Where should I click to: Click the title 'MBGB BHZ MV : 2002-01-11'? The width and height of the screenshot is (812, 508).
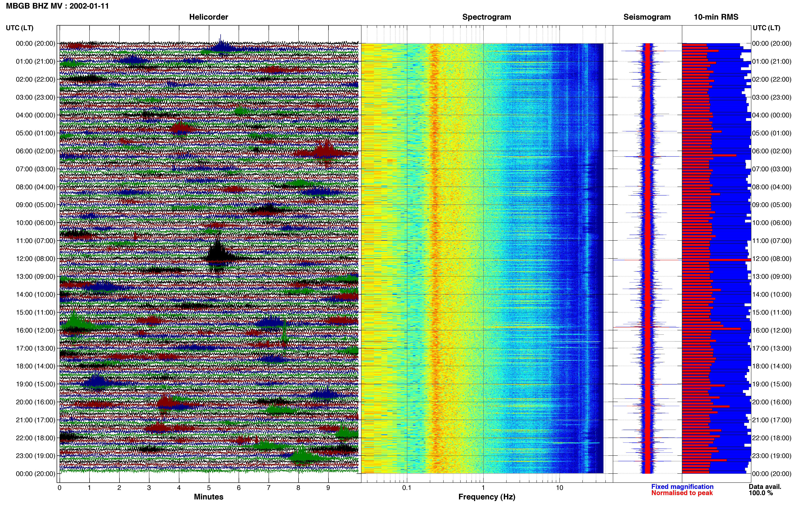pos(57,6)
